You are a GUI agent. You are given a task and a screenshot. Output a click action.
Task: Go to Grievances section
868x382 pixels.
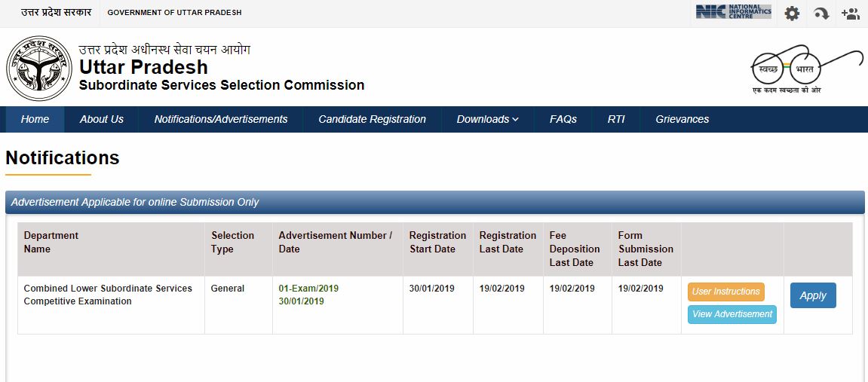click(x=682, y=119)
